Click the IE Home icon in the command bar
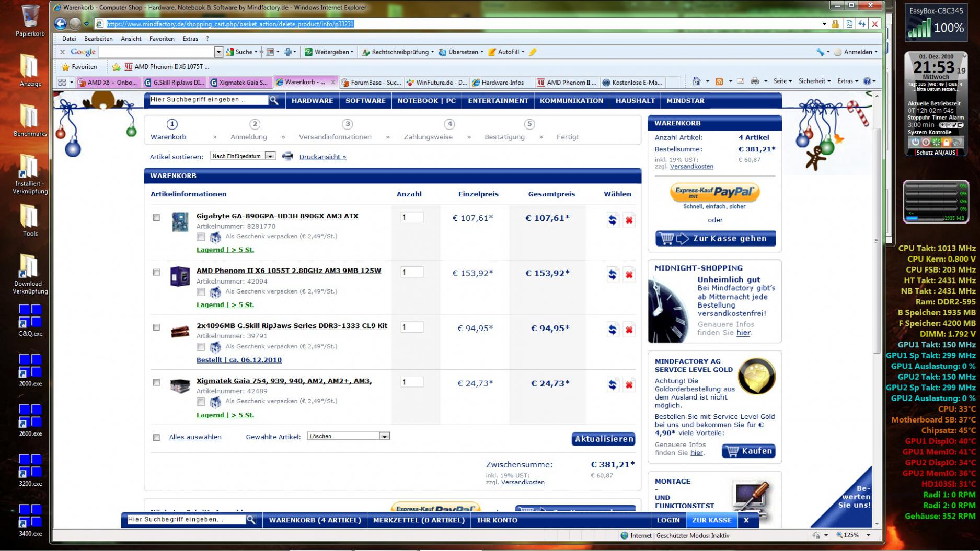The height and width of the screenshot is (551, 980). tap(696, 81)
